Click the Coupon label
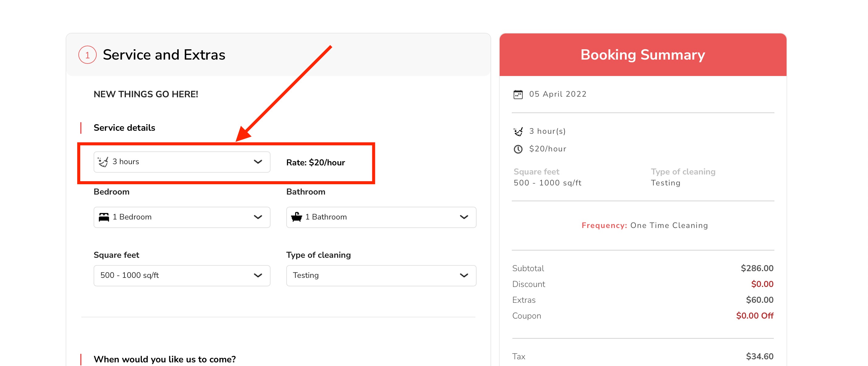 click(x=527, y=316)
